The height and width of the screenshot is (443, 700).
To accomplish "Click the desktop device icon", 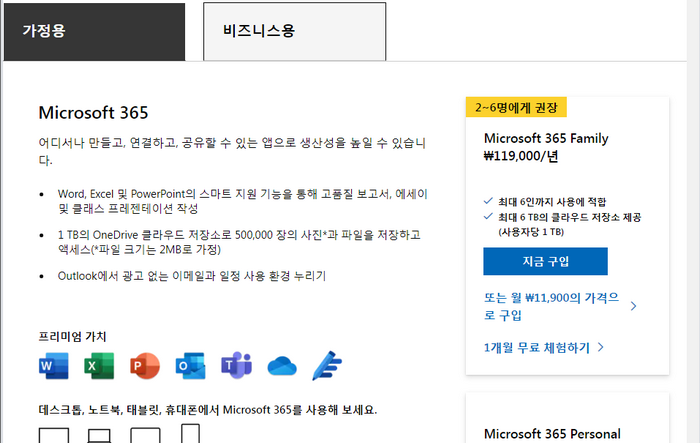I will (54, 435).
